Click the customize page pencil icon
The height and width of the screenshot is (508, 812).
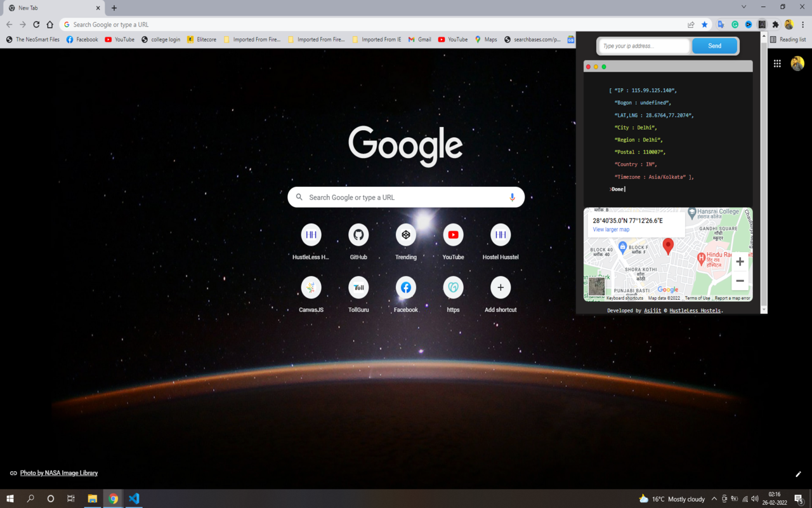[x=798, y=474]
